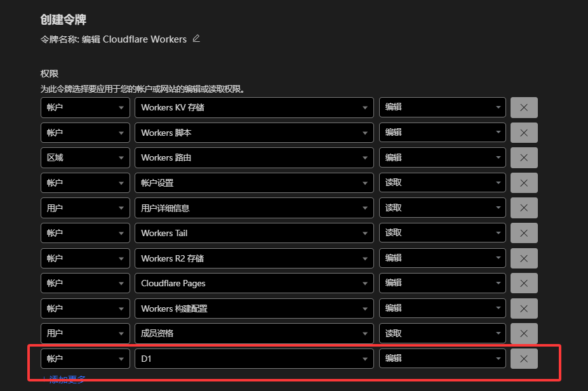Viewport: 588px width, 391px height.
Task: Delete the D1 permission row
Action: click(x=524, y=359)
